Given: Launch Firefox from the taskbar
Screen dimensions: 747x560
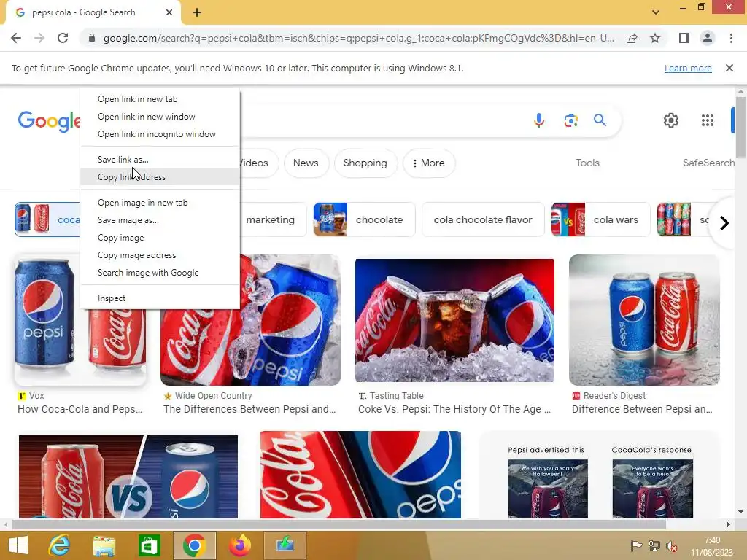Looking at the screenshot, I should [239, 545].
